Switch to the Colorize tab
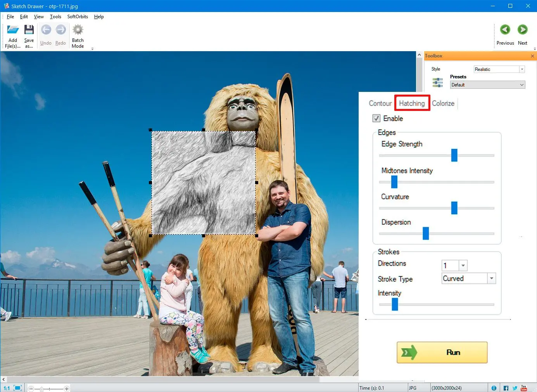537x392 pixels. 443,103
